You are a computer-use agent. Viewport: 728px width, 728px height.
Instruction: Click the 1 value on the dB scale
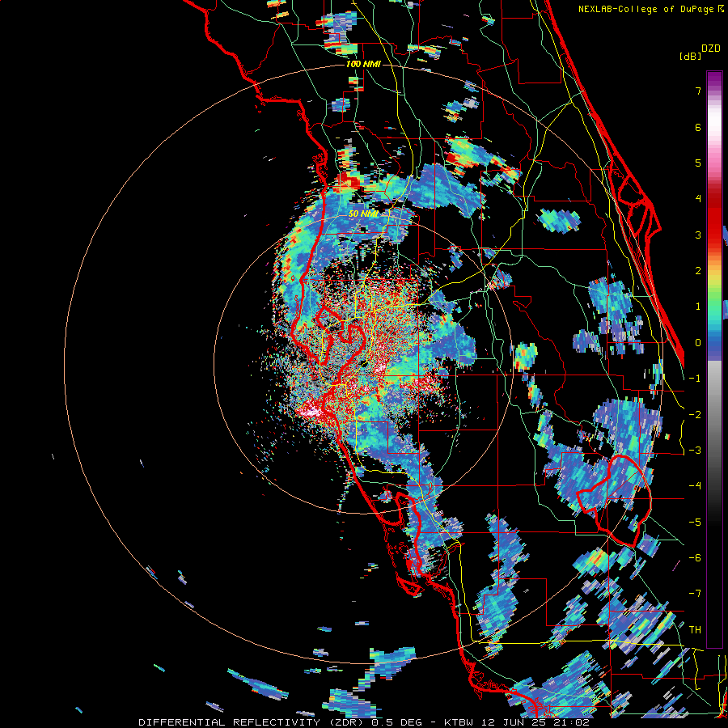[x=698, y=306]
